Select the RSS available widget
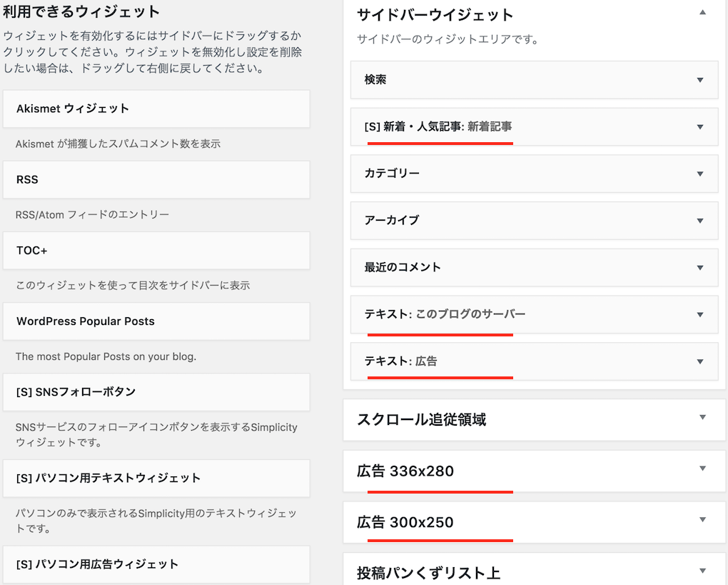728x585 pixels. [156, 179]
